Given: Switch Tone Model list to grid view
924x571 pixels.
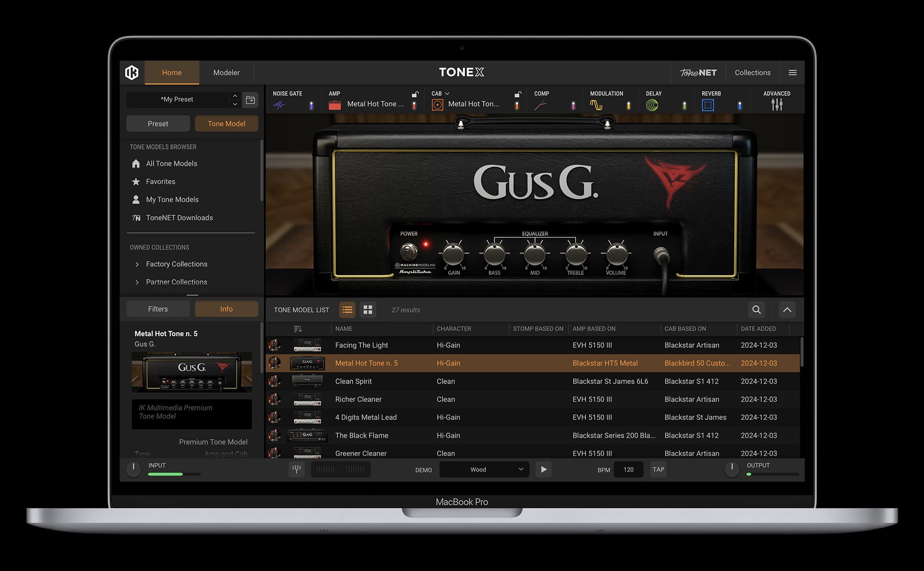Looking at the screenshot, I should click(368, 310).
